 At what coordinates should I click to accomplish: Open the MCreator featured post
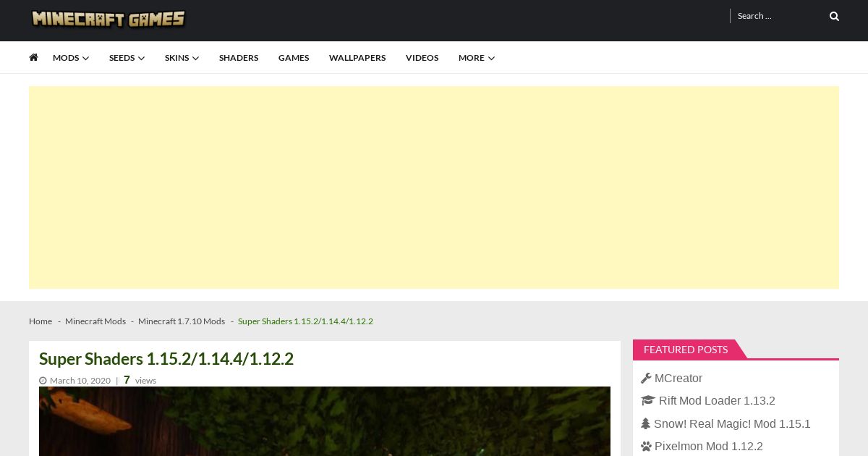(678, 378)
